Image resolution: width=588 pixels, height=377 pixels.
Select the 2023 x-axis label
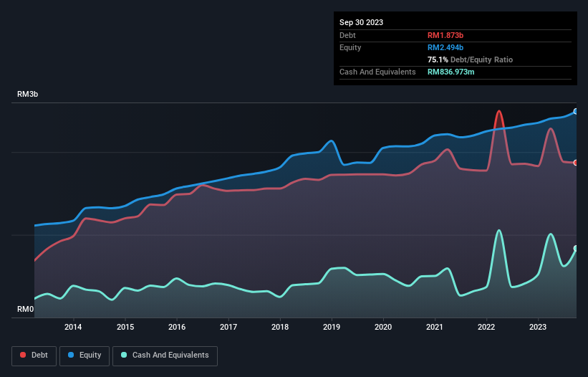click(x=538, y=327)
